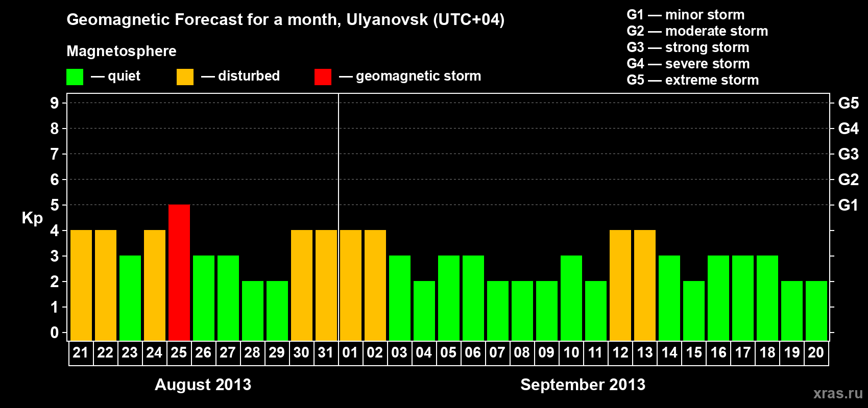Click date label 21 on the axis
This screenshot has width=868, height=408.
(81, 352)
